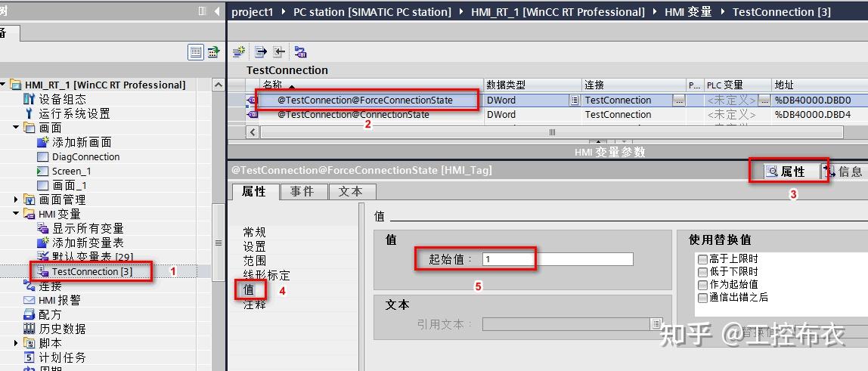
Task: Click HMI 变量 in the breadcrumb path
Action: [x=688, y=11]
